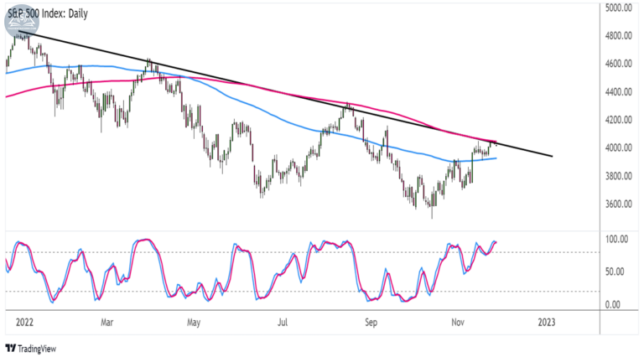The height and width of the screenshot is (362, 644).
Task: Click the 2023 time axis label
Action: tap(546, 322)
